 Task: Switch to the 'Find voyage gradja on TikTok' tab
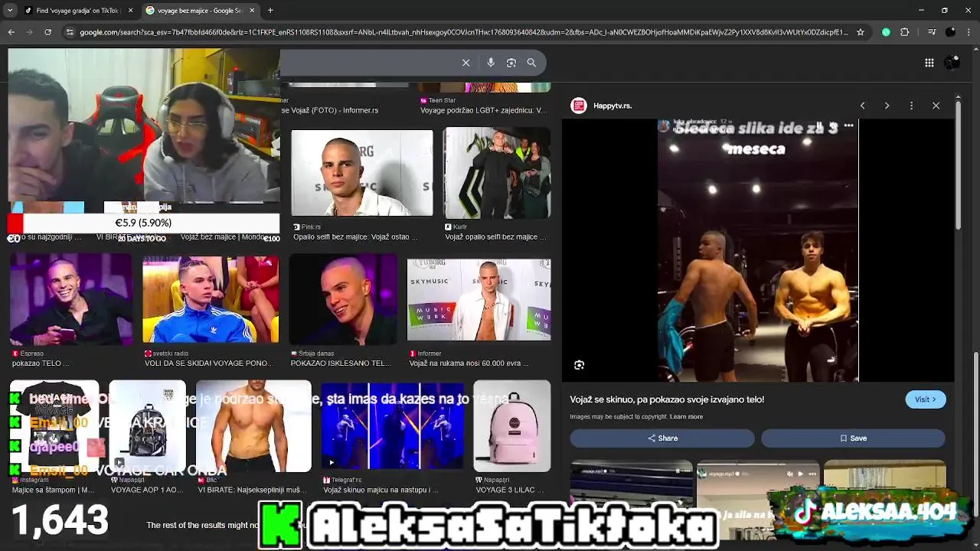click(78, 11)
